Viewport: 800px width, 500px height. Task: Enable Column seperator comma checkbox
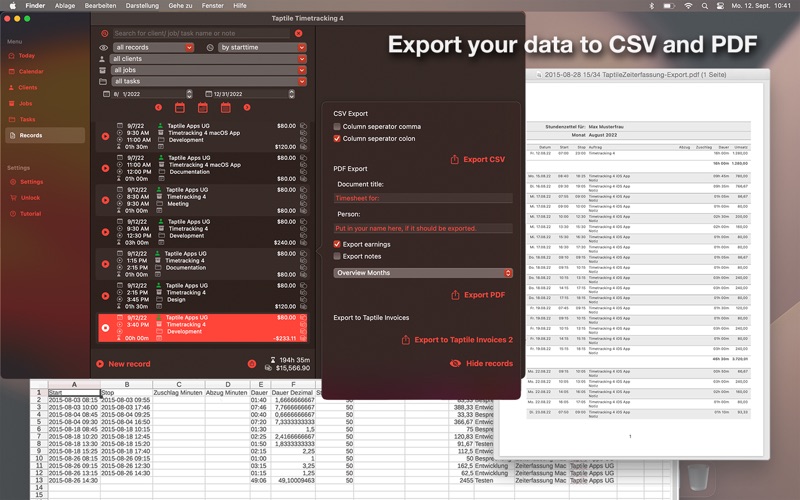337,127
